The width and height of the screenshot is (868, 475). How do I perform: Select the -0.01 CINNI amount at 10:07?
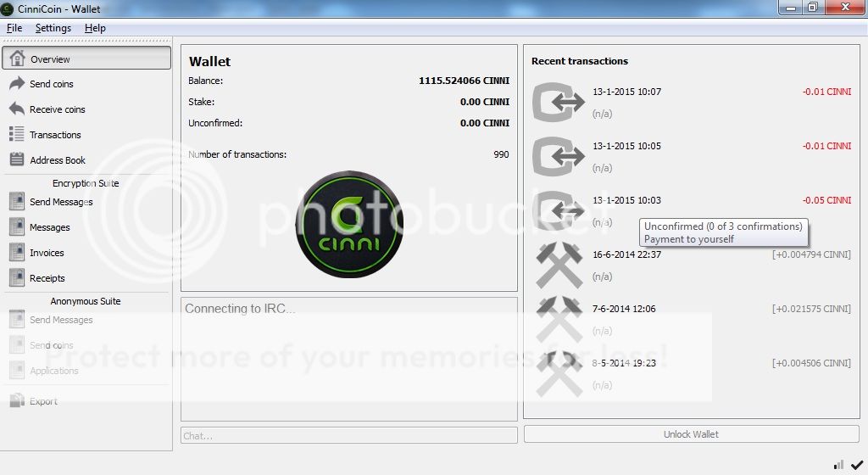coord(826,92)
